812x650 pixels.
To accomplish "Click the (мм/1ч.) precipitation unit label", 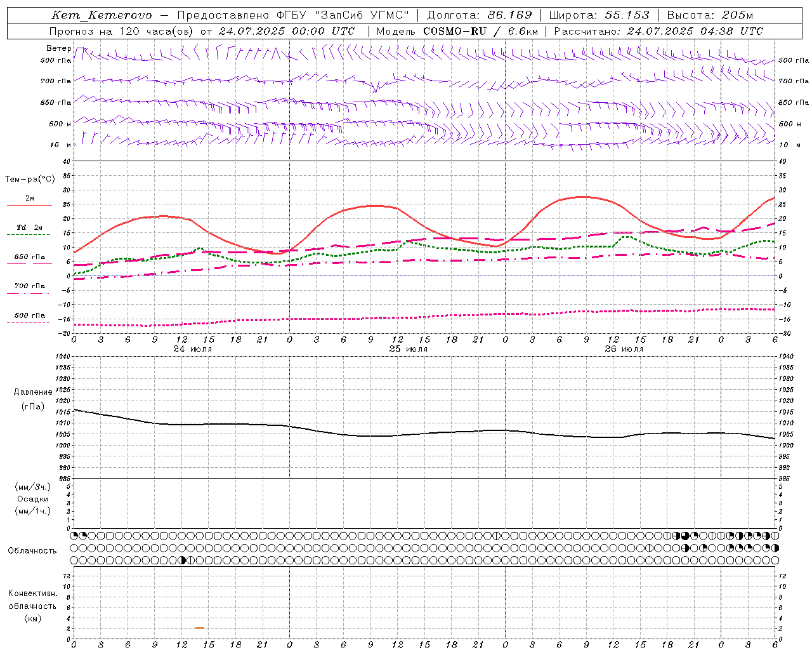I will point(33,511).
